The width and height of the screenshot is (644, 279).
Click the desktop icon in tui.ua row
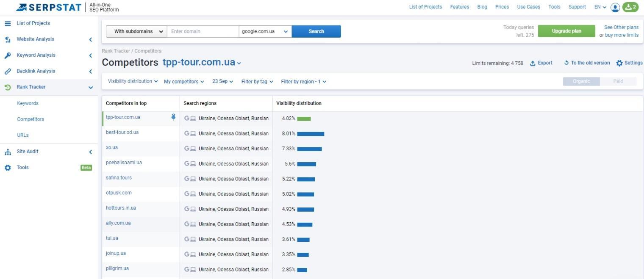pos(193,239)
